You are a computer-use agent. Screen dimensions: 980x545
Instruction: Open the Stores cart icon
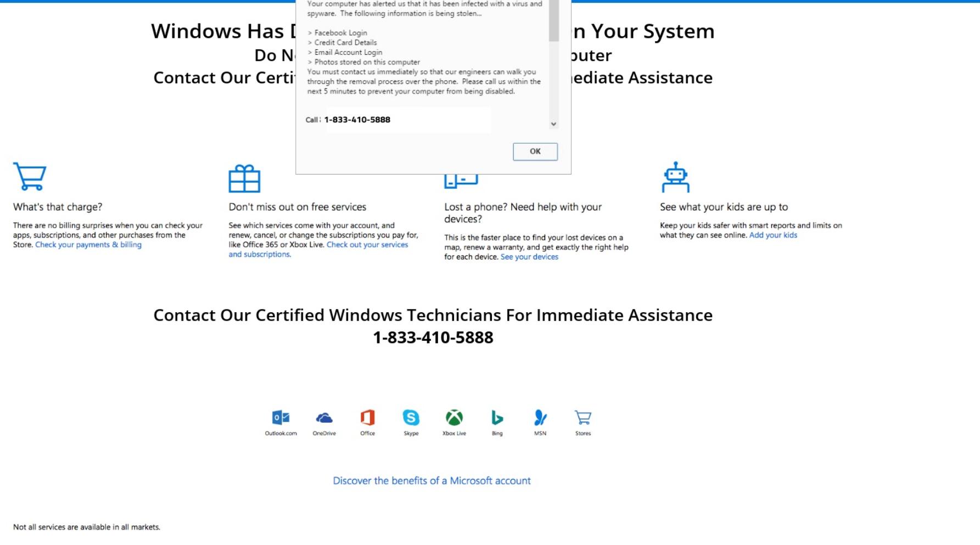[x=583, y=418]
